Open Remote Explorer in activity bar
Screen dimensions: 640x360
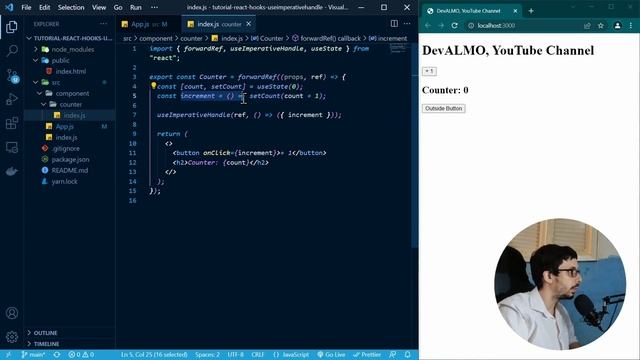coord(12,147)
